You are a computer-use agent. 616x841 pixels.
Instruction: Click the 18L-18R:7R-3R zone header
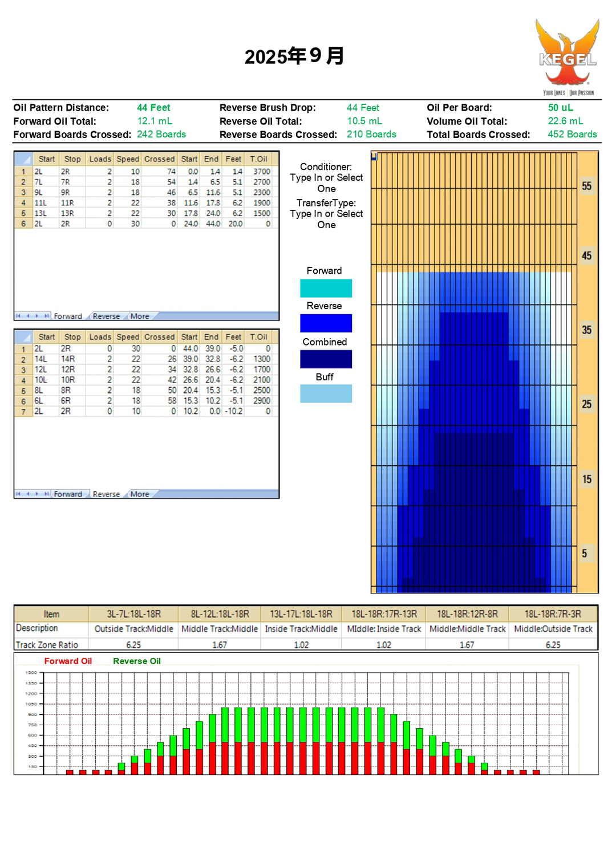(x=553, y=614)
